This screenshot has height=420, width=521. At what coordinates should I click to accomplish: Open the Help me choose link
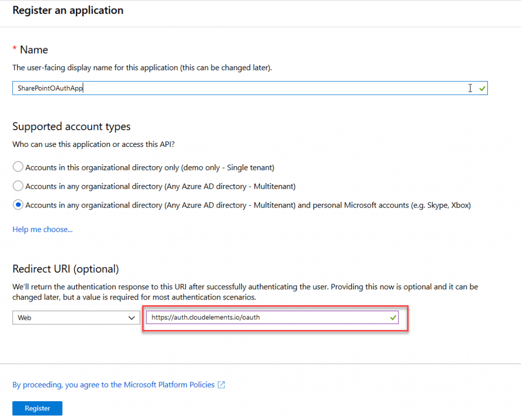(x=43, y=229)
